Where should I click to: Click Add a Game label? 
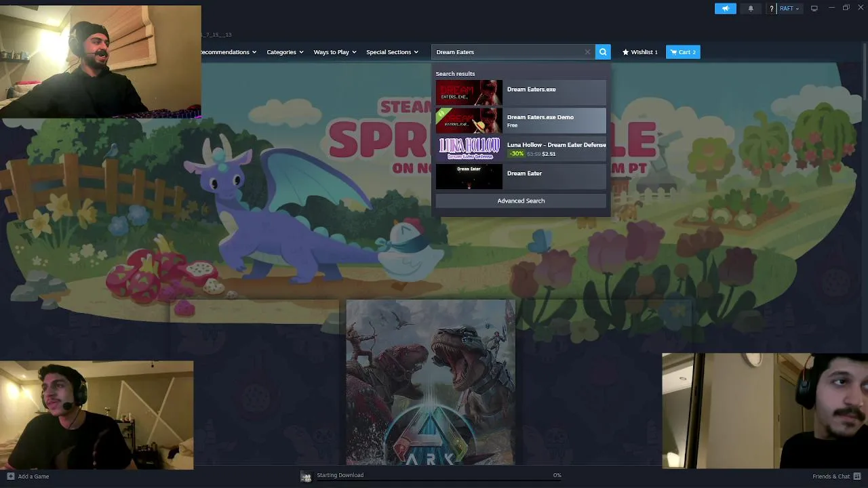(33, 476)
